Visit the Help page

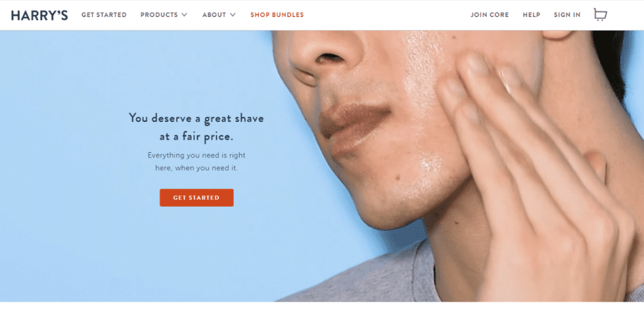(x=531, y=14)
